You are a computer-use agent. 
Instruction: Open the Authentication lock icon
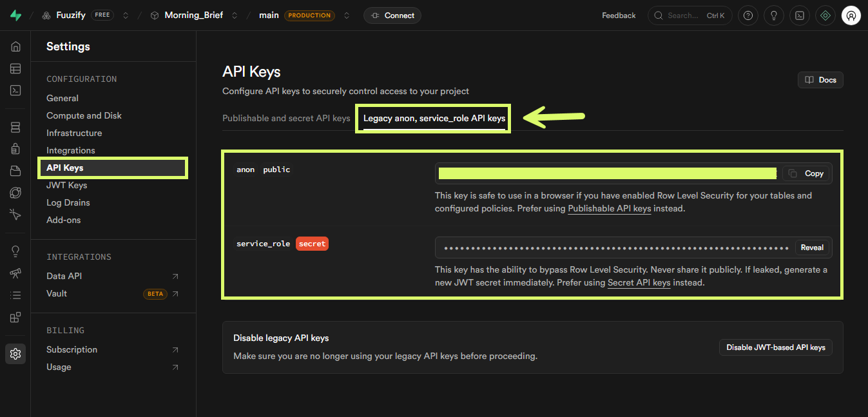click(15, 149)
